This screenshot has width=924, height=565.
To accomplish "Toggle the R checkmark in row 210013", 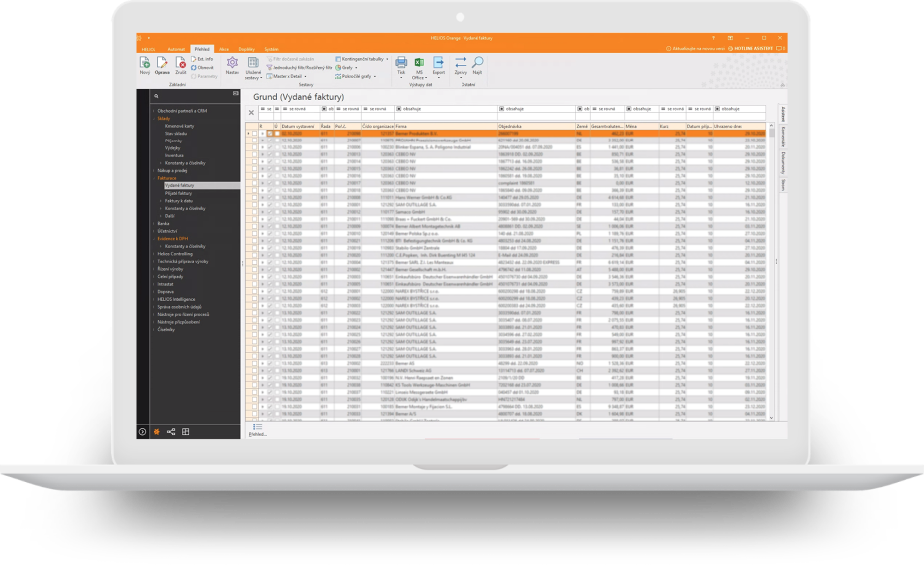I will [270, 154].
